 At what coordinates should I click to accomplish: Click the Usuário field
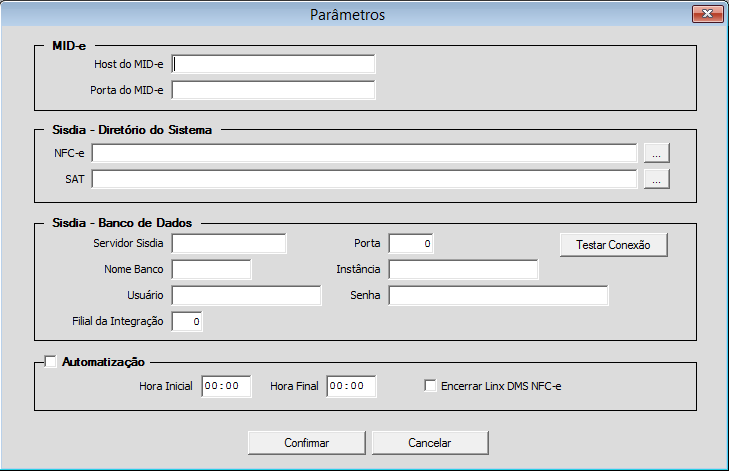(x=246, y=296)
